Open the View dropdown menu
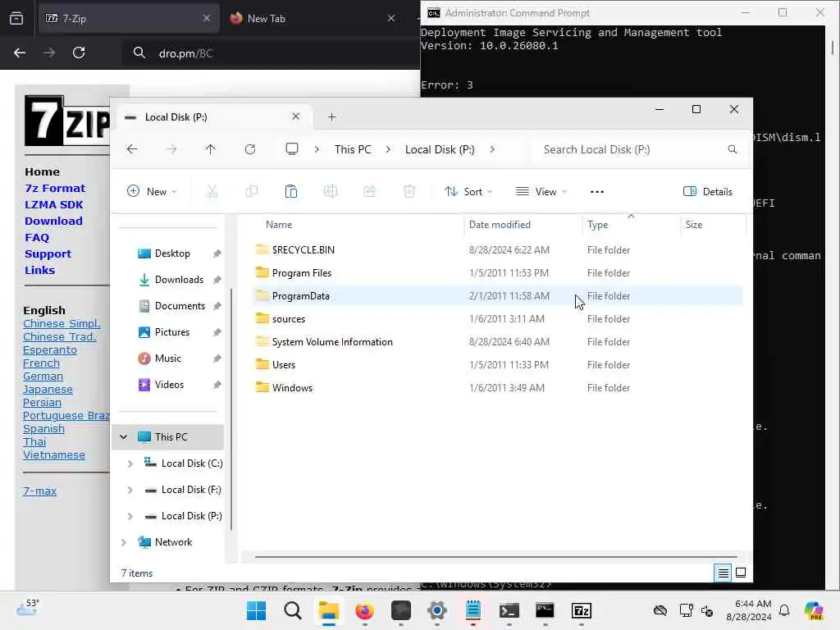Viewport: 840px width, 630px height. coord(541,191)
